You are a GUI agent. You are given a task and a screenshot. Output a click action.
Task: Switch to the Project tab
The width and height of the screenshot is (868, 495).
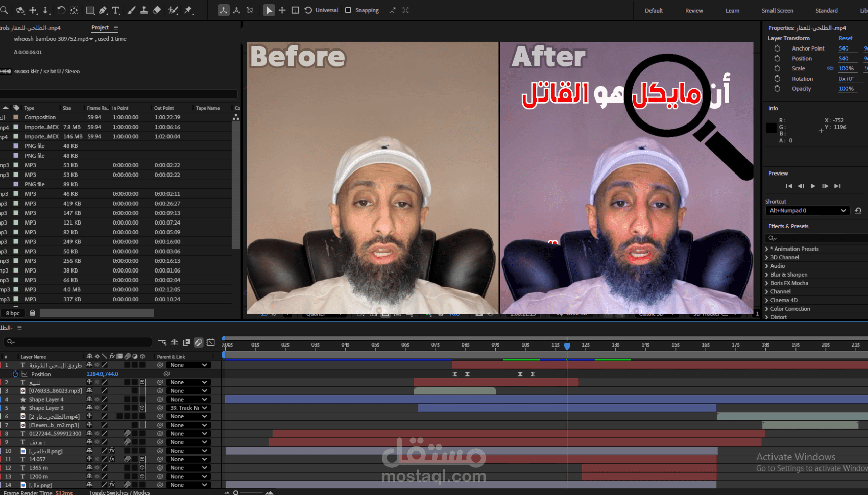tap(100, 27)
